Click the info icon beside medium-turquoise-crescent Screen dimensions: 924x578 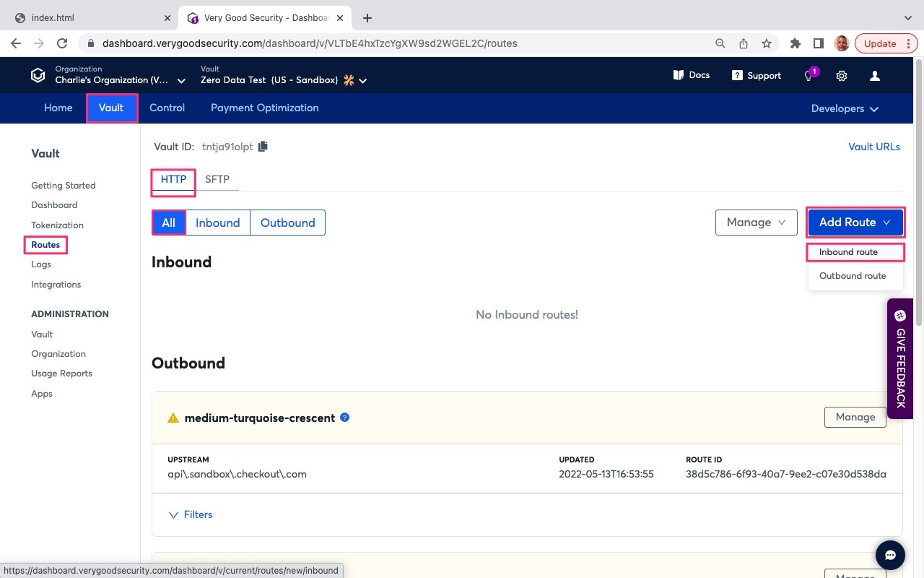pyautogui.click(x=345, y=417)
